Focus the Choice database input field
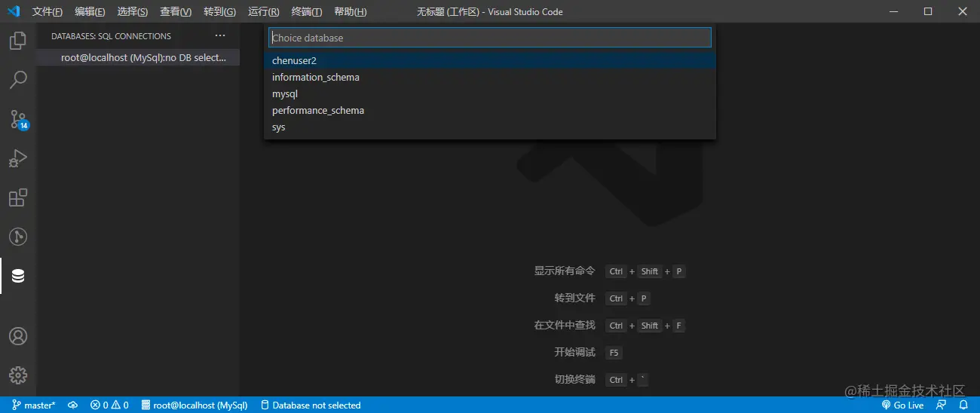Viewport: 980px width, 413px height. pos(490,38)
